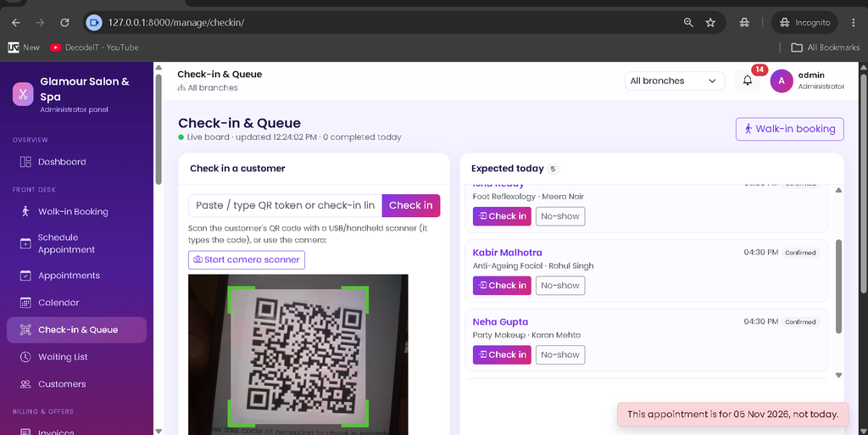Mark Kabir Malhotra as No-show
The image size is (868, 435).
point(560,286)
